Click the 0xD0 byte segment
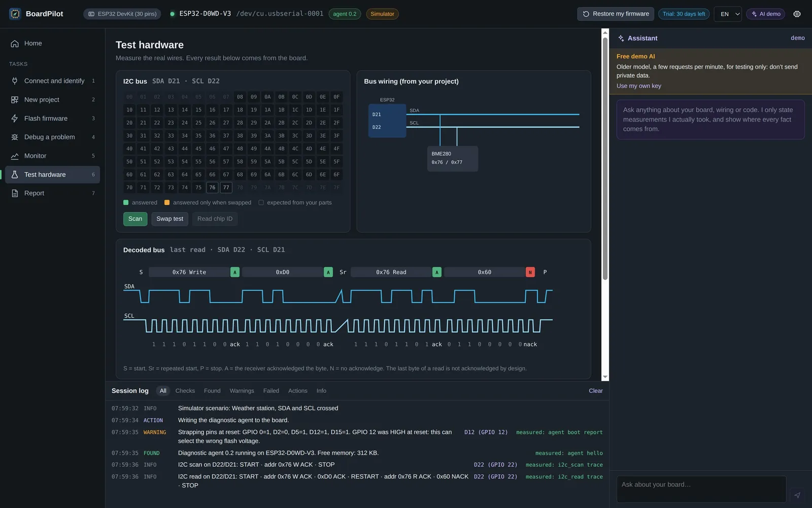 (283, 272)
